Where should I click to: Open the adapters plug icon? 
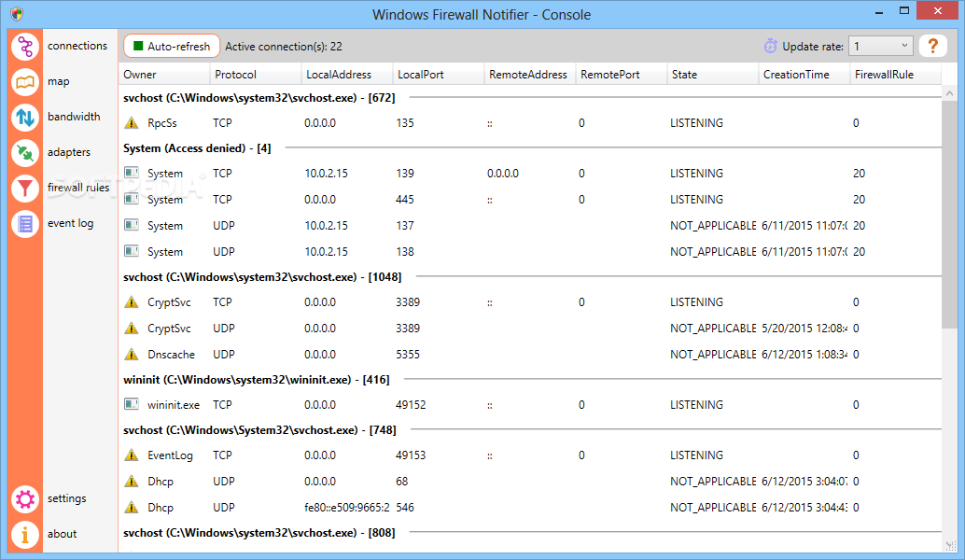tap(25, 153)
